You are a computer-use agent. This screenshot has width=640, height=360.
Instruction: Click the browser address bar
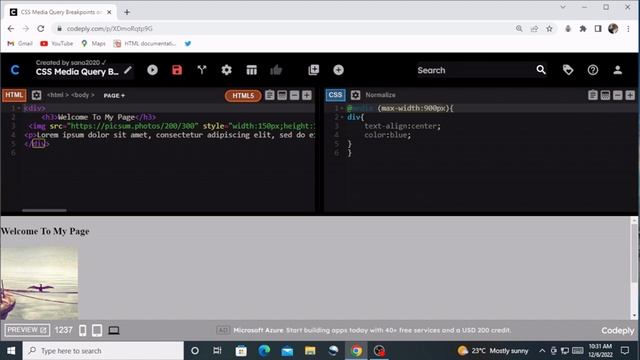pyautogui.click(x=286, y=29)
